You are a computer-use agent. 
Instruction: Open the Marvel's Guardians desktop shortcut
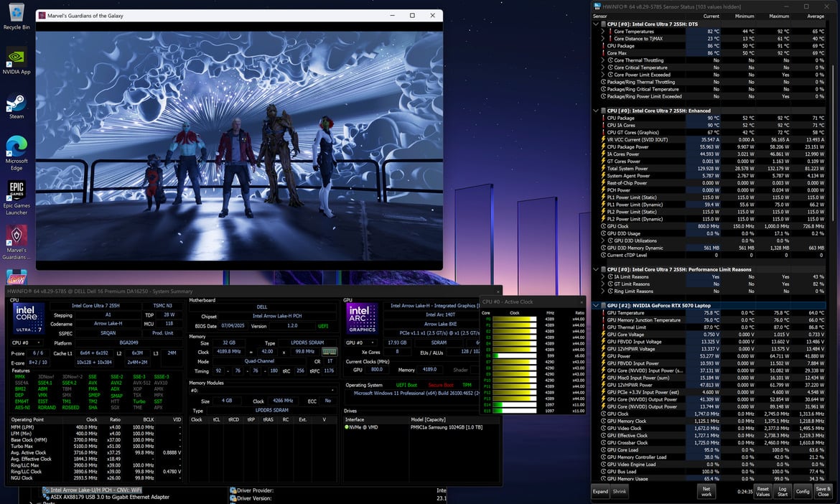click(17, 243)
